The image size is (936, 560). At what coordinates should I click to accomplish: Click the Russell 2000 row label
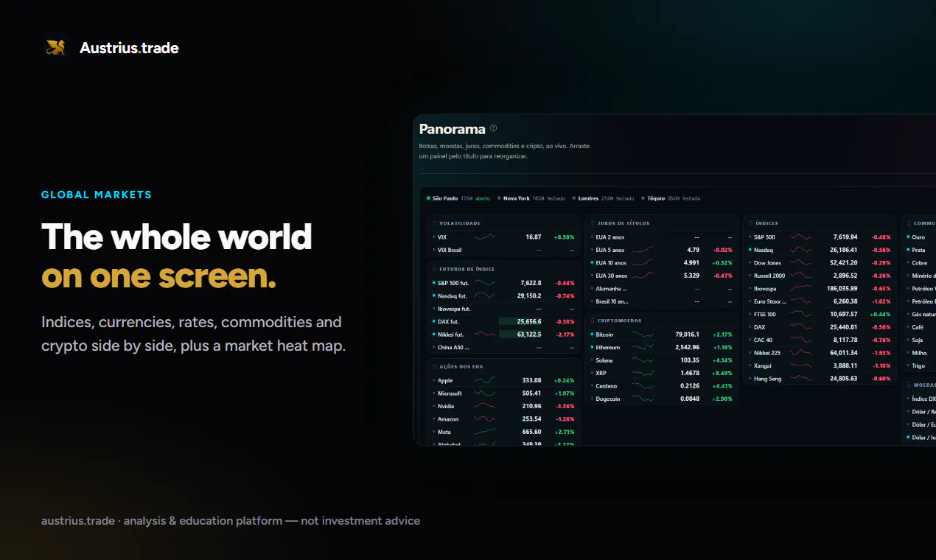click(x=769, y=276)
